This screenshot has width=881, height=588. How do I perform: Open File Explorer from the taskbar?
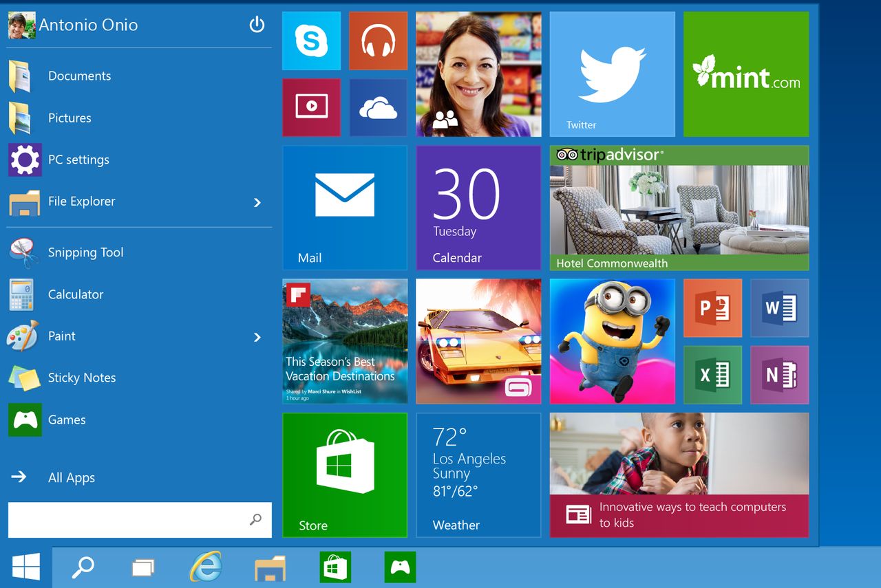pos(270,568)
